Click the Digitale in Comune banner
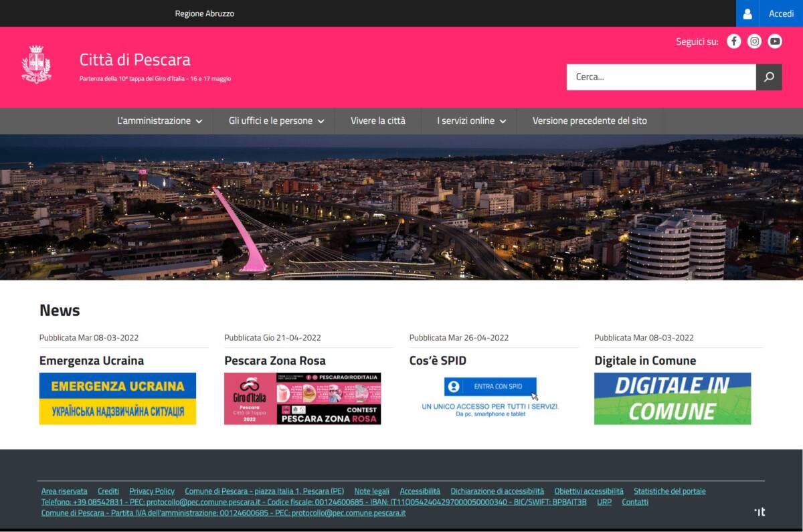803x532 pixels. [673, 399]
